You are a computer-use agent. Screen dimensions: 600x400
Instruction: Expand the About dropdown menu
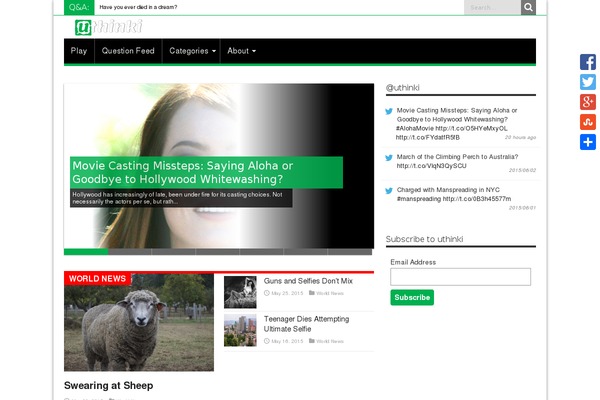point(241,51)
